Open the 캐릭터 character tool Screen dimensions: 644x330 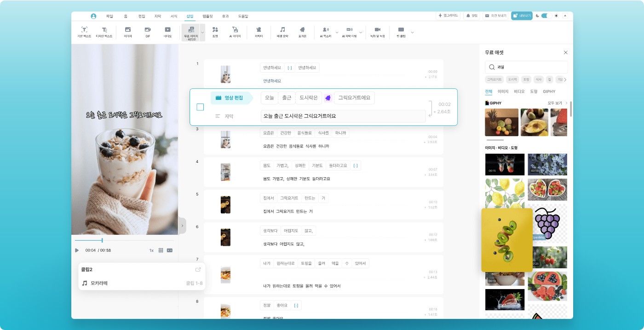click(259, 32)
